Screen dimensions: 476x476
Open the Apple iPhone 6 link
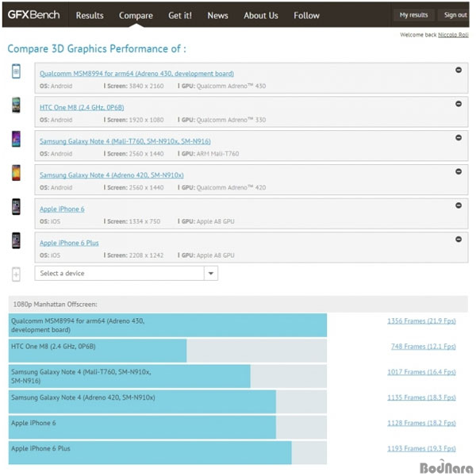tap(62, 209)
